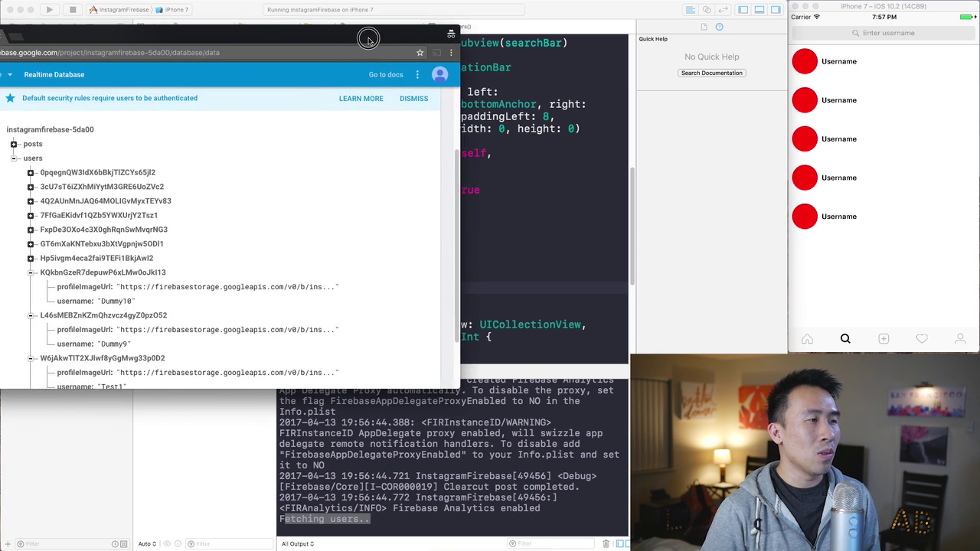This screenshot has height=551, width=980.
Task: Collapse user KQkbnGzeR7depuwP6xLMw0oJkl13
Action: [x=31, y=272]
